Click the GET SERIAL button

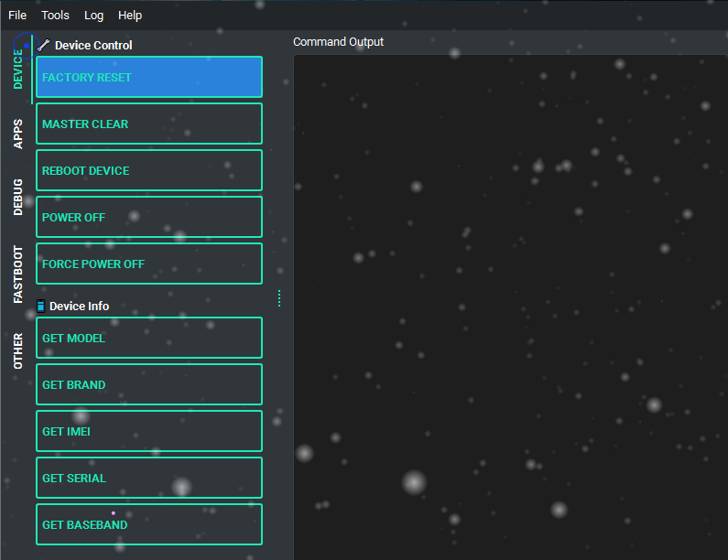tap(149, 478)
